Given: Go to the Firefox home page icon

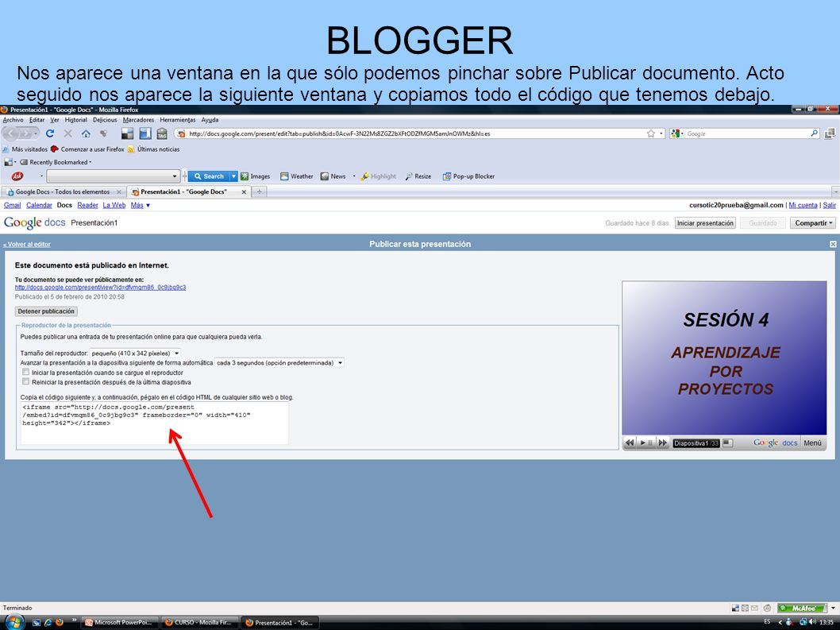Looking at the screenshot, I should (86, 133).
